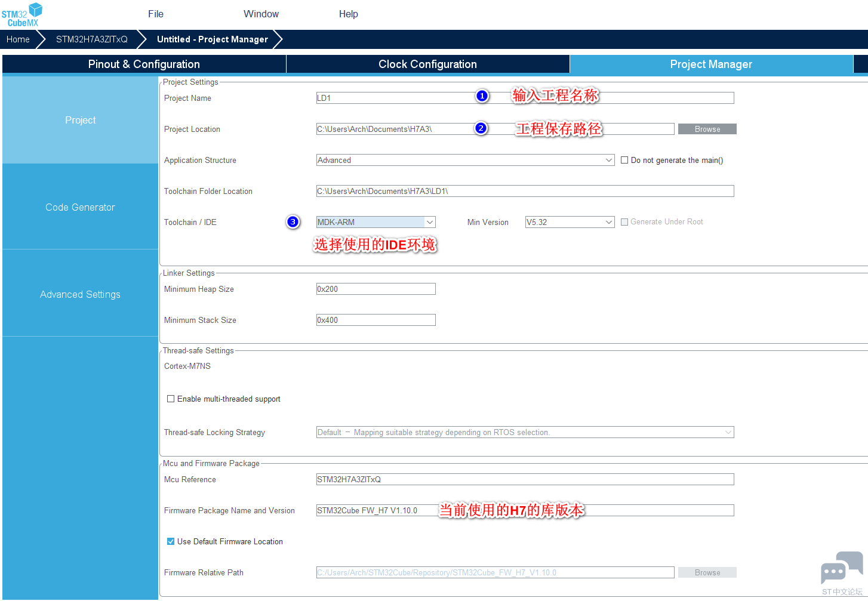The image size is (868, 601).
Task: Switch to Clock Configuration tab
Action: tap(427, 64)
